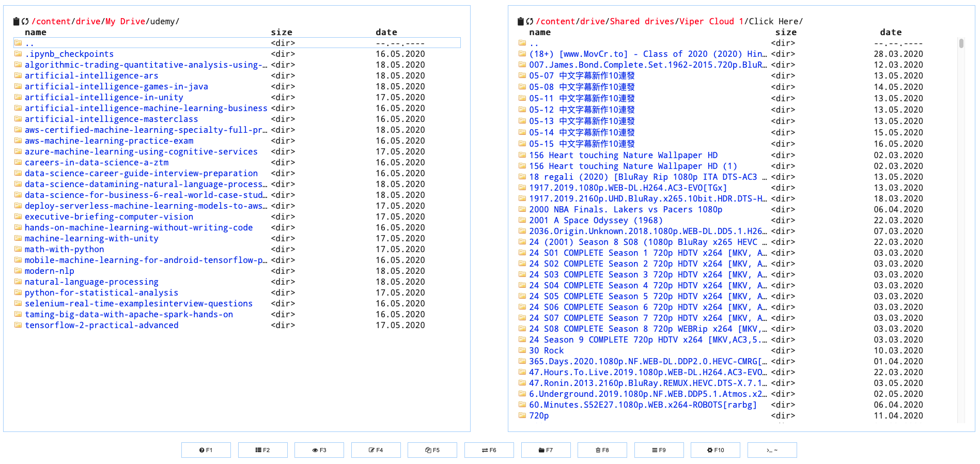Click the F1 help button
Image resolution: width=980 pixels, height=464 pixels.
tap(206, 450)
